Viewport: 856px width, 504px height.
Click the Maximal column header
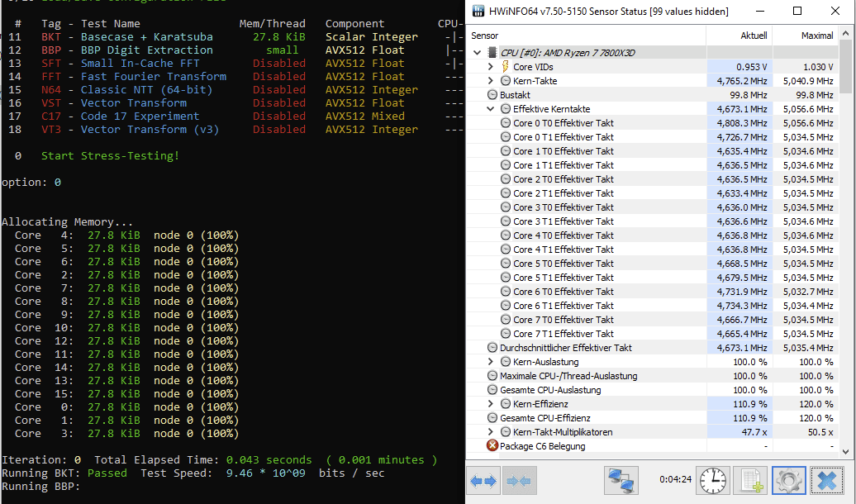[806, 36]
